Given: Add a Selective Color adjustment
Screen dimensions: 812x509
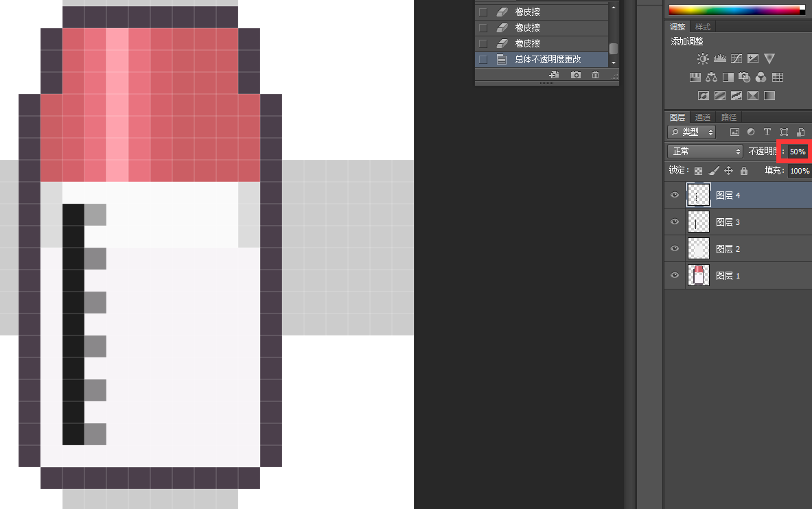Looking at the screenshot, I should [753, 96].
